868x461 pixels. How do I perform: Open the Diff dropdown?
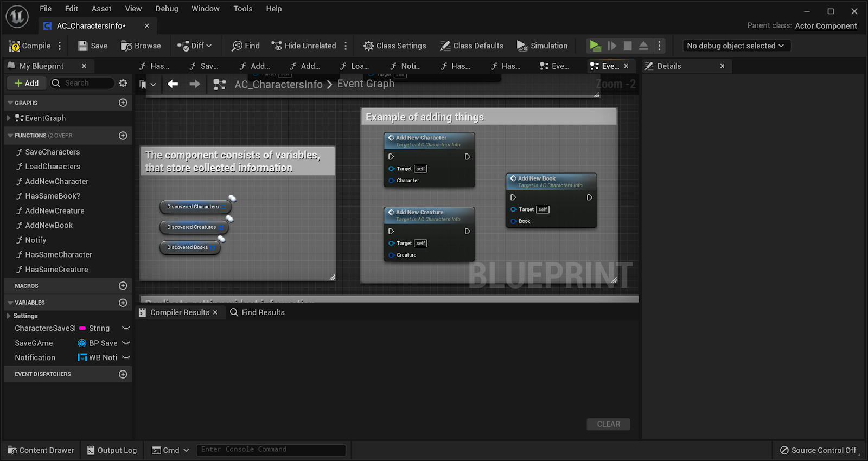[x=195, y=46]
